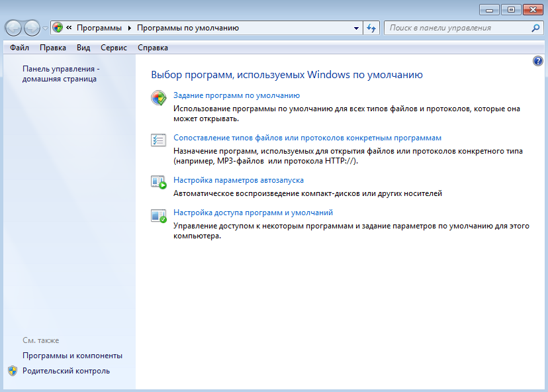This screenshot has width=548, height=392.
Task: Click the 'Программы' breadcrumb segment
Action: click(x=99, y=28)
